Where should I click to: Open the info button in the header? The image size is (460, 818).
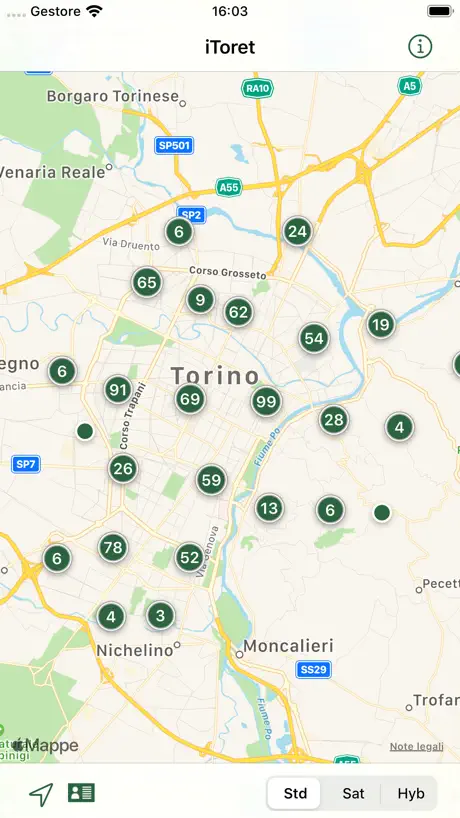(420, 46)
